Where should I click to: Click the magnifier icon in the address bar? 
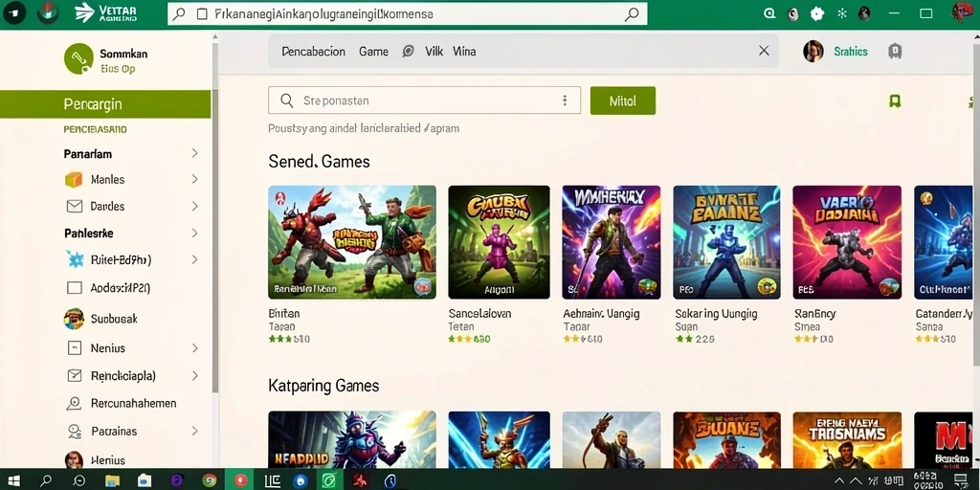[x=179, y=13]
